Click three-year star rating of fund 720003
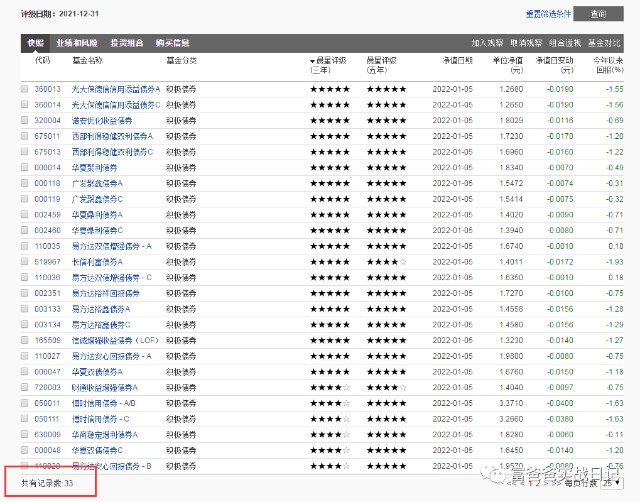 [329, 387]
